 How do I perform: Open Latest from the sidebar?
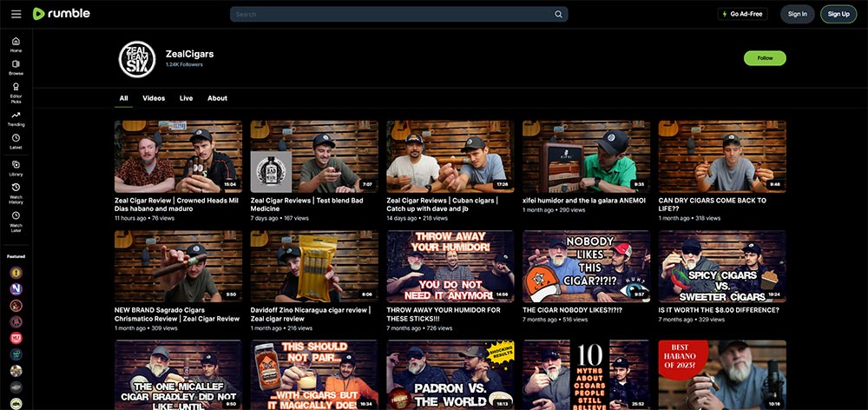click(x=16, y=142)
